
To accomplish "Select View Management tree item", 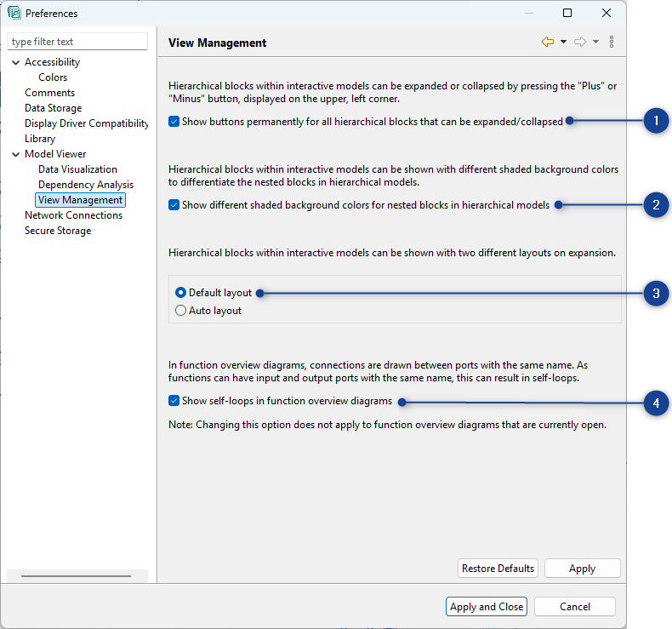I will coord(80,200).
